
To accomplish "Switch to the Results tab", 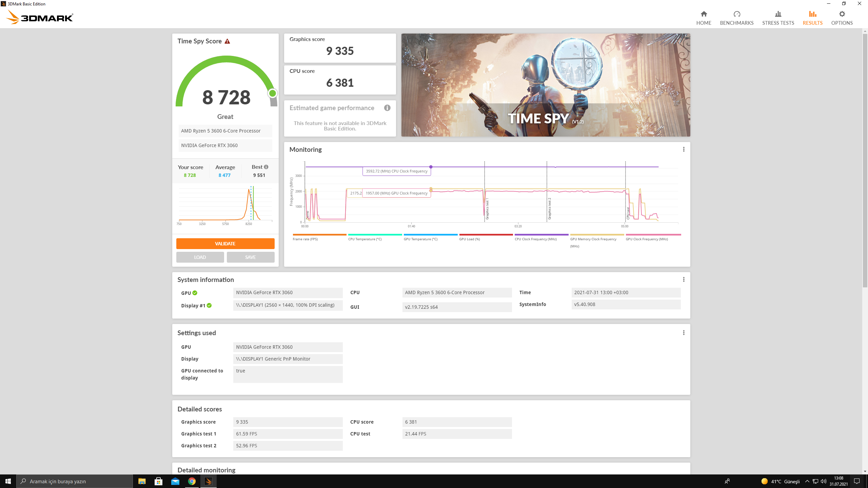I will coord(812,18).
